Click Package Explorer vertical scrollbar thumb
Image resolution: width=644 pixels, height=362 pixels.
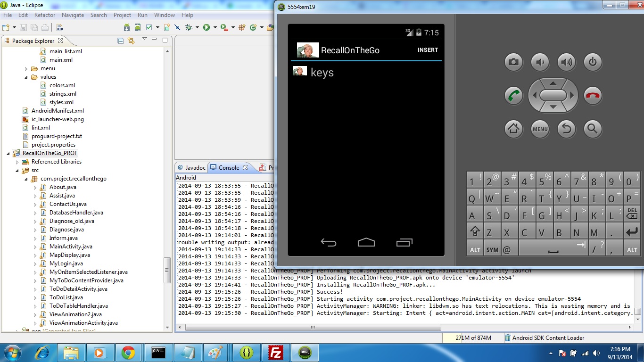(x=167, y=270)
